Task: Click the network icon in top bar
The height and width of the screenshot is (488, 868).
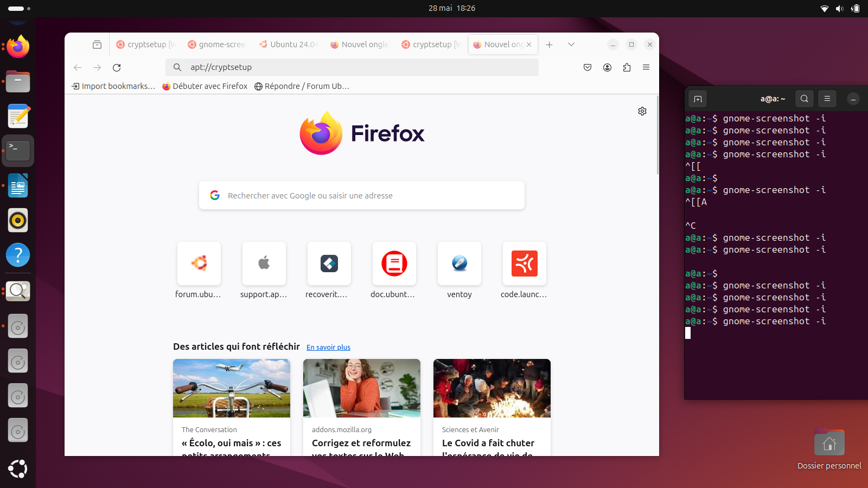Action: pyautogui.click(x=825, y=9)
